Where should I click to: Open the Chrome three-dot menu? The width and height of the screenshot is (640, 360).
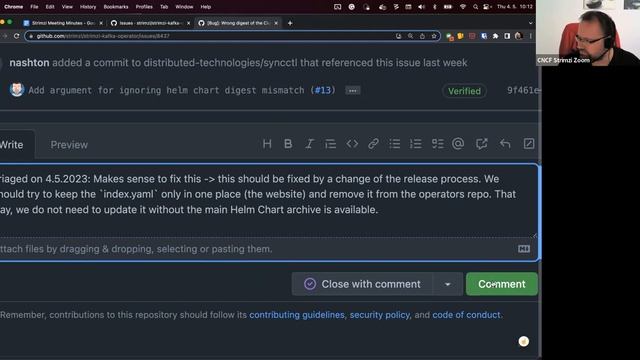tap(530, 36)
